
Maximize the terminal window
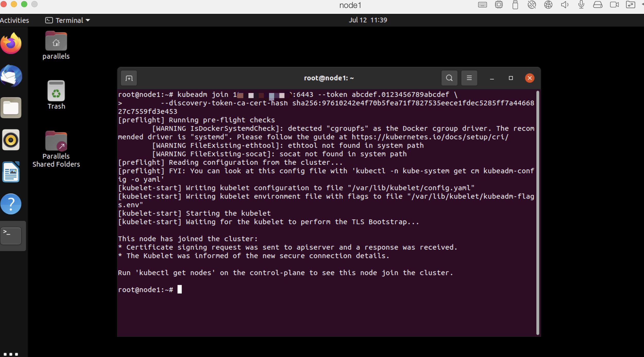point(511,78)
